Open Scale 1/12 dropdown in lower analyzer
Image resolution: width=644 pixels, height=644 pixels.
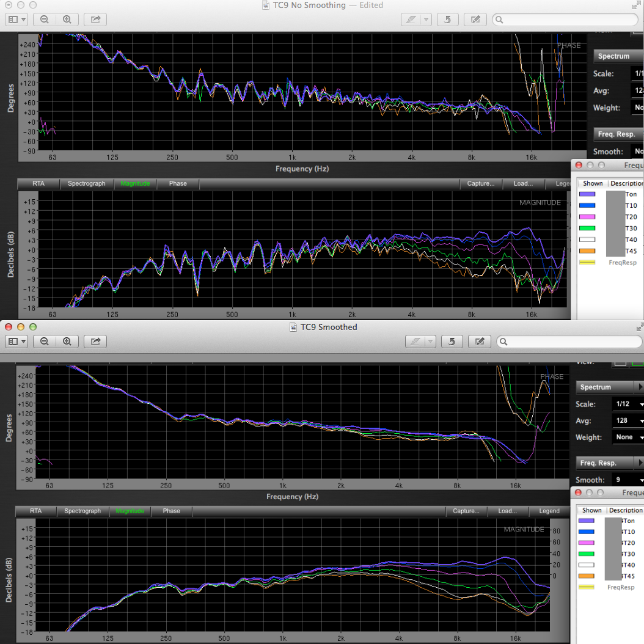pyautogui.click(x=628, y=404)
